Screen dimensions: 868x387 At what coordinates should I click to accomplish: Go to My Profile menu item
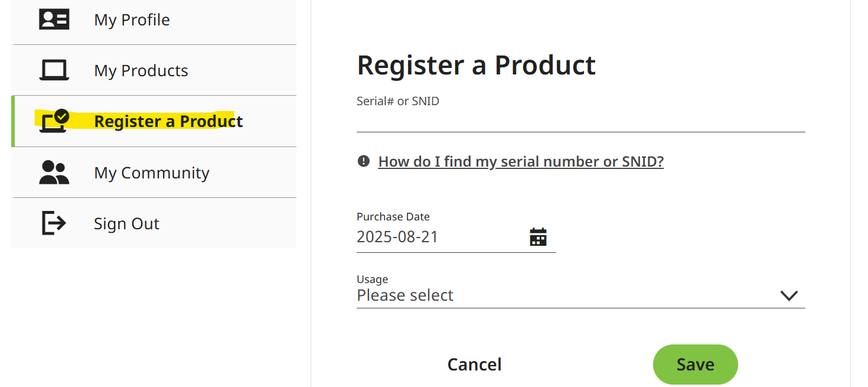tap(154, 19)
